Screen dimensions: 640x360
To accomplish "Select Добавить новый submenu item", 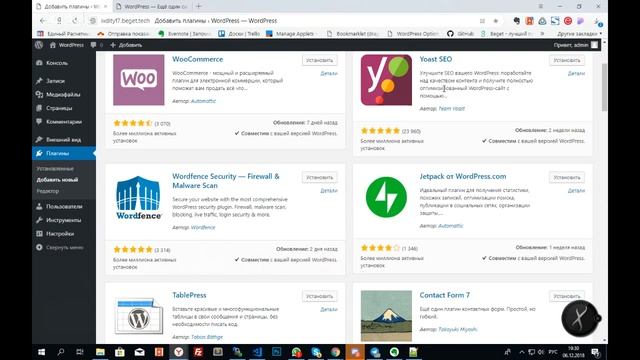I will [x=57, y=180].
